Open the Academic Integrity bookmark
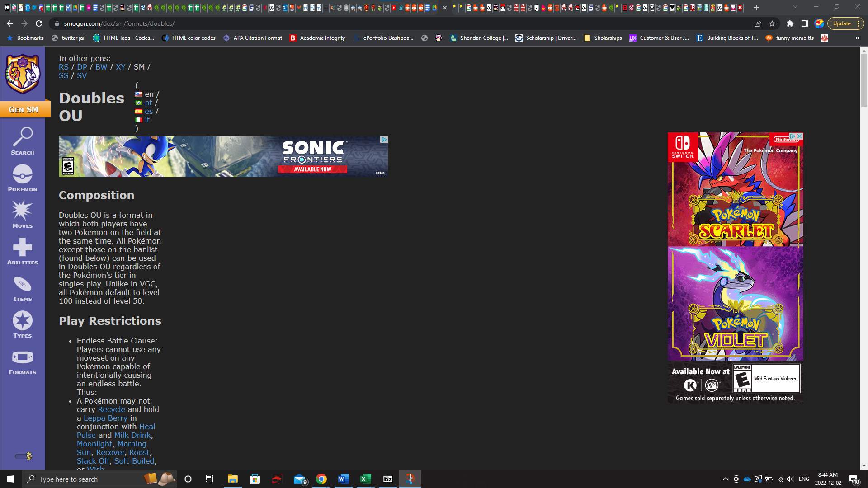868x488 pixels. coord(317,38)
